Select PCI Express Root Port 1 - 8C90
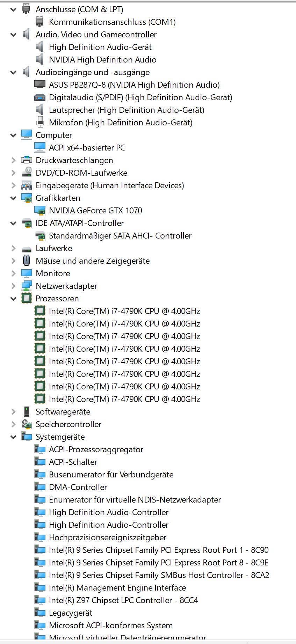 (159, 550)
